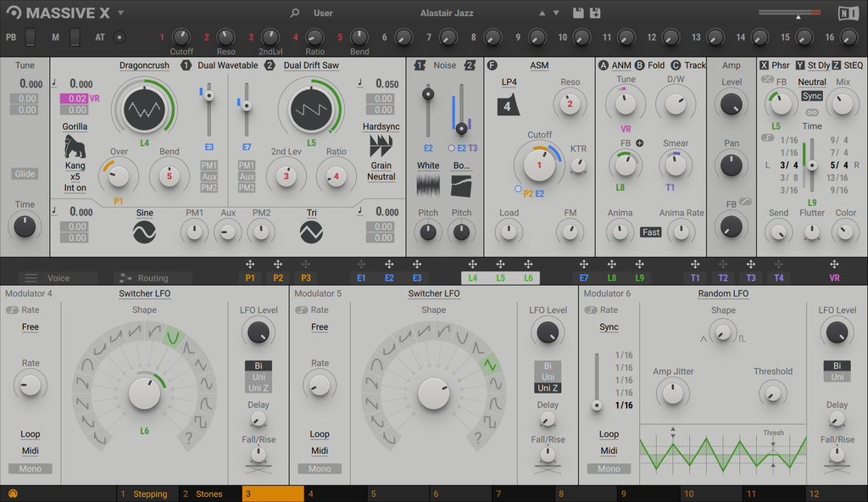Select Bi polarity in Modulator 6

point(837,365)
